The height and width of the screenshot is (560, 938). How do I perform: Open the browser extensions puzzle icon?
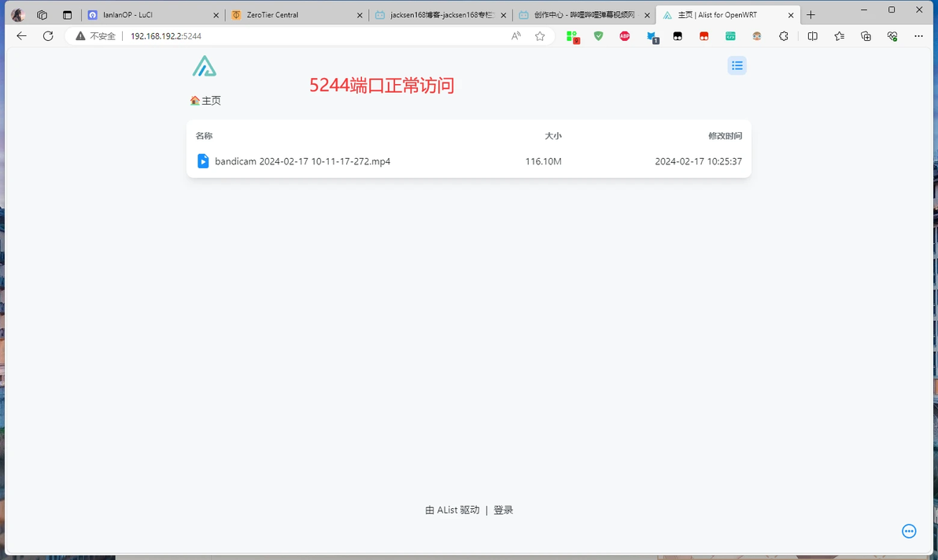784,36
